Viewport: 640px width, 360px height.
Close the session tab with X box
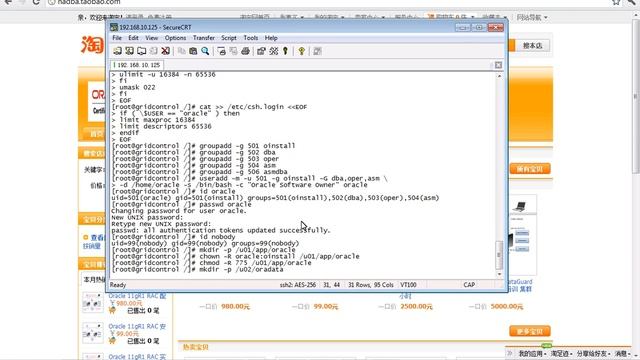tap(498, 65)
